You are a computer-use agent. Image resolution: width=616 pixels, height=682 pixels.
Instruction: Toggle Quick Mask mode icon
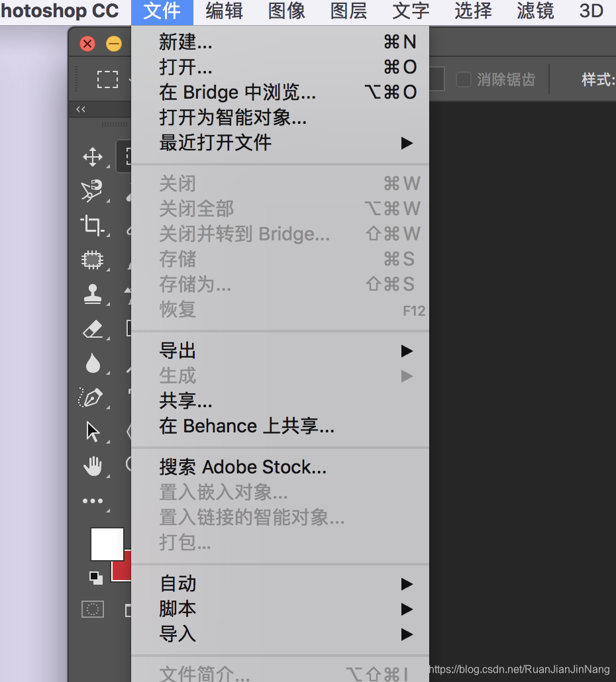[x=93, y=609]
